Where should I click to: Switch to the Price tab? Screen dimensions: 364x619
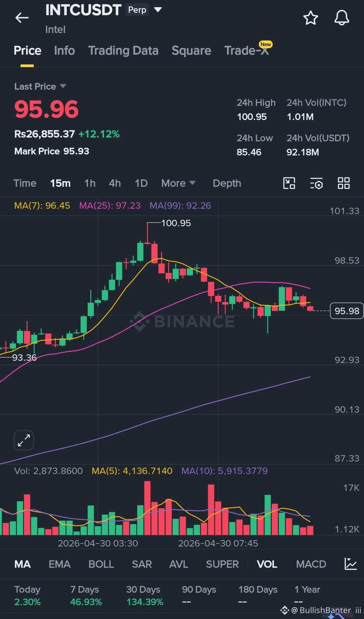point(27,51)
